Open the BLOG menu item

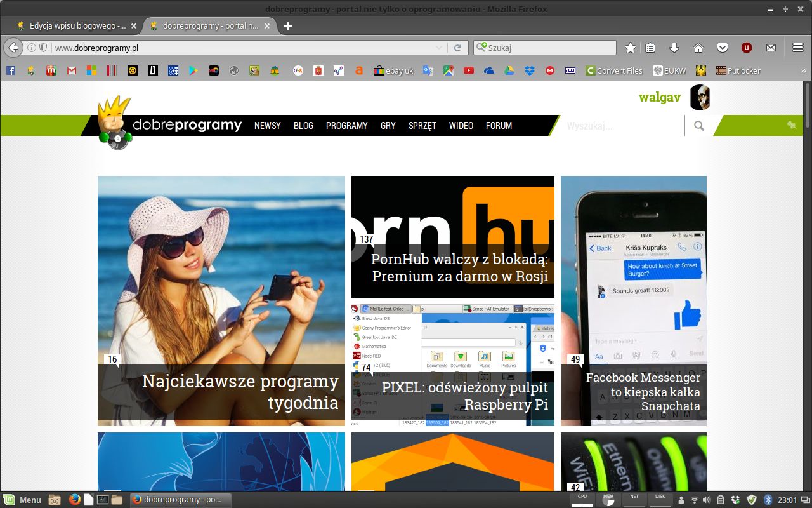[303, 126]
